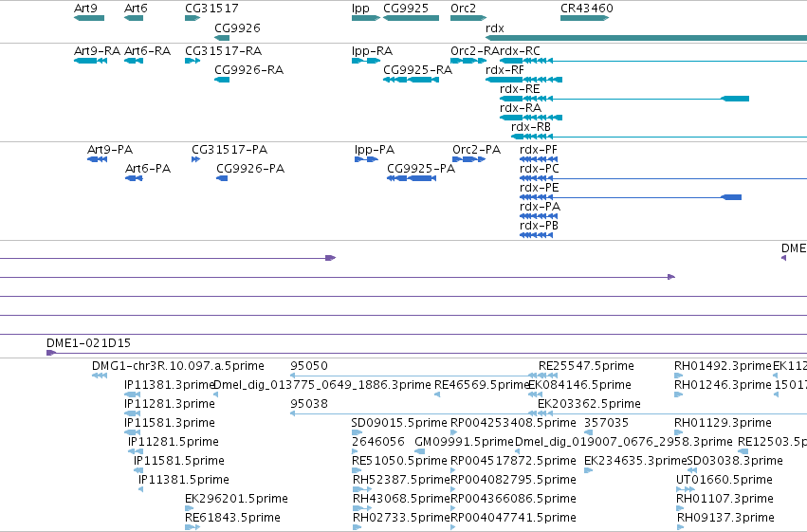Select the long rdx gene bar
The image size is (807, 532).
646,38
